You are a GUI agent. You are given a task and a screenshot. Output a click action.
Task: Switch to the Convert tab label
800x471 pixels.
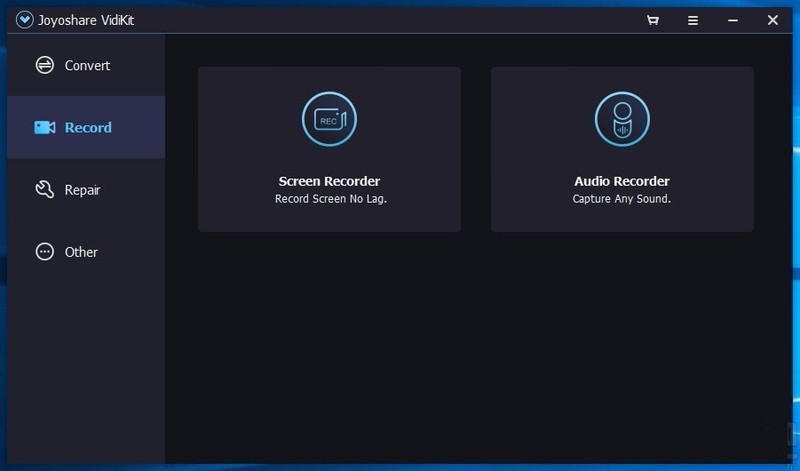click(87, 65)
